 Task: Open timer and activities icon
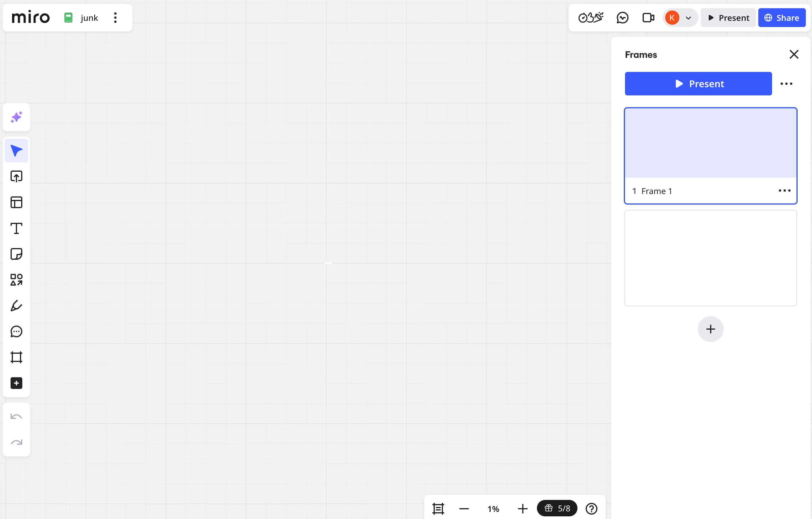[590, 18]
